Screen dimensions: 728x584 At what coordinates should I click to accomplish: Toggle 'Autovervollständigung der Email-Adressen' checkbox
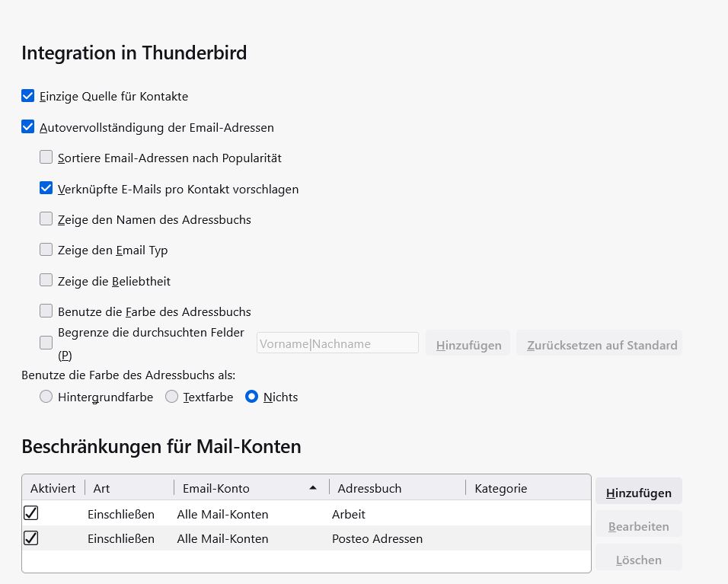tap(28, 127)
